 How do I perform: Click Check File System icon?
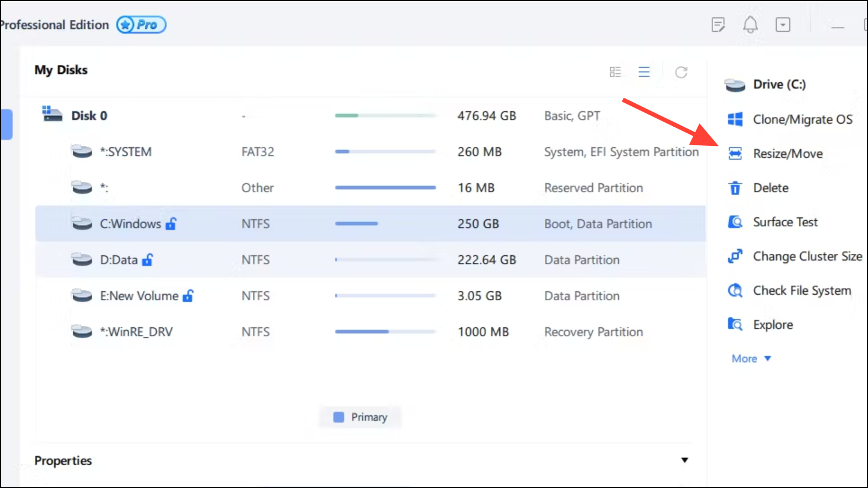pos(735,291)
